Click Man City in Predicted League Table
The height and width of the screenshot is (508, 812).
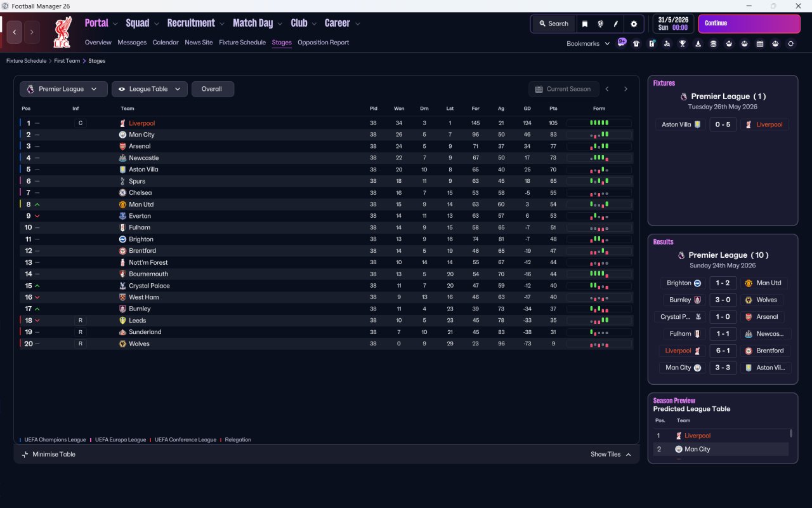point(697,449)
